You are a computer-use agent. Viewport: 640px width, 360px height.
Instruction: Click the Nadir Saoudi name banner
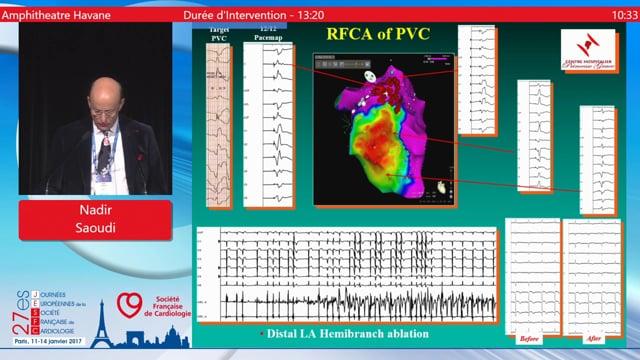pyautogui.click(x=95, y=219)
